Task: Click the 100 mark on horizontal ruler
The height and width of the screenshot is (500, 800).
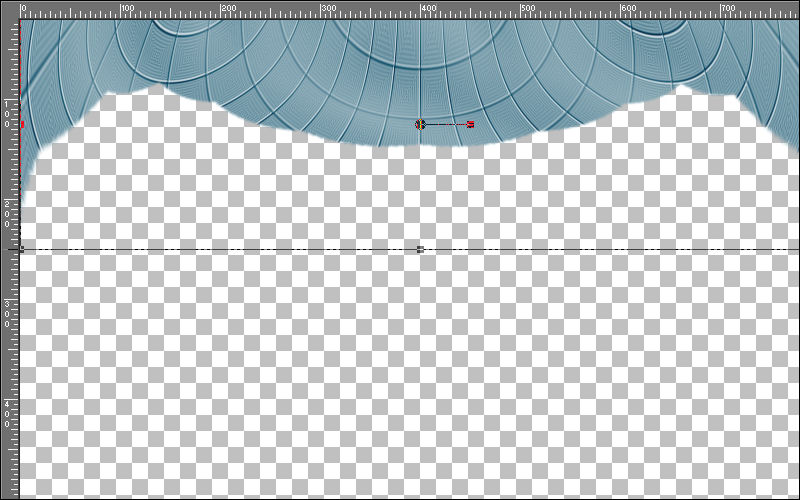Action: click(128, 8)
